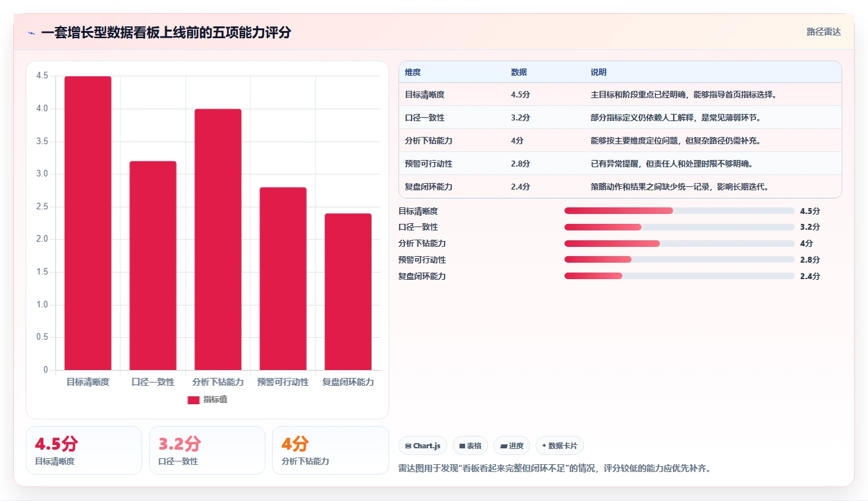The image size is (868, 501).
Task: Click the 3.2分 cell in the table
Action: click(x=520, y=118)
